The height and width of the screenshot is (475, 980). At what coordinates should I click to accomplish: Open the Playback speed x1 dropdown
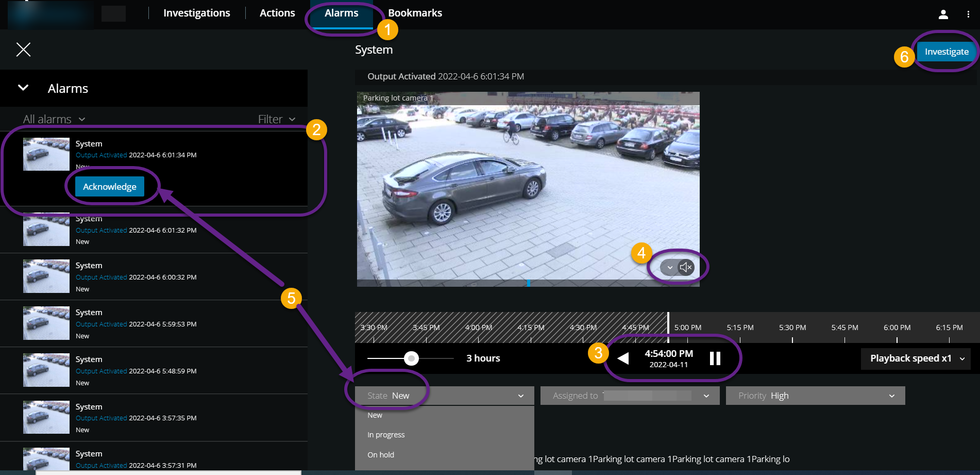click(x=916, y=358)
